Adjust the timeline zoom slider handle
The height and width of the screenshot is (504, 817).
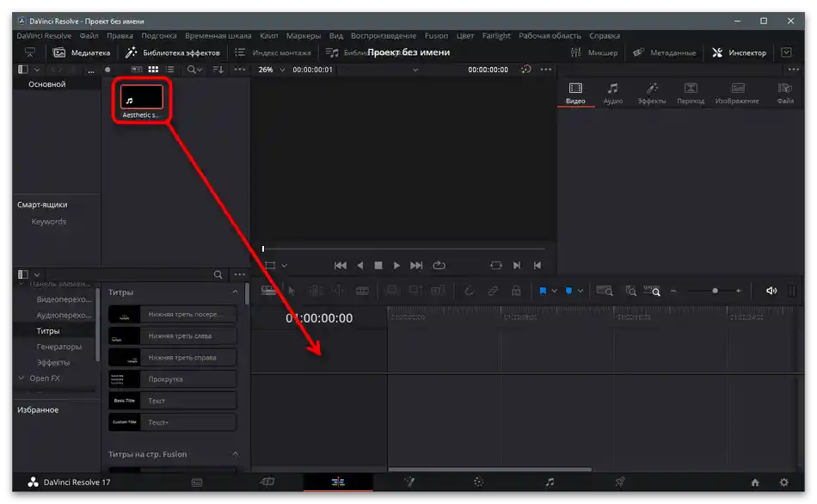715,291
